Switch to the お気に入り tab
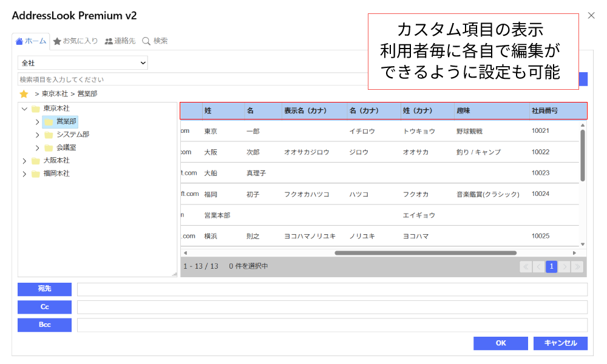 [75, 41]
